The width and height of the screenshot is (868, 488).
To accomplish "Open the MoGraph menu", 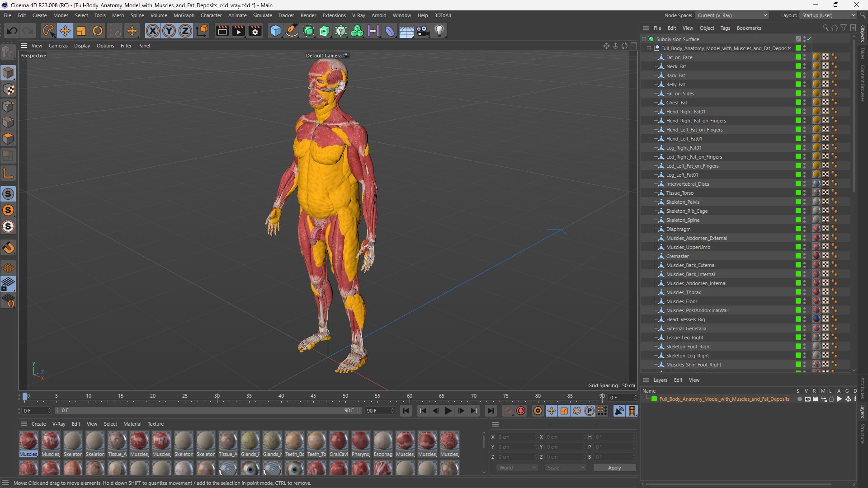I will coord(184,15).
